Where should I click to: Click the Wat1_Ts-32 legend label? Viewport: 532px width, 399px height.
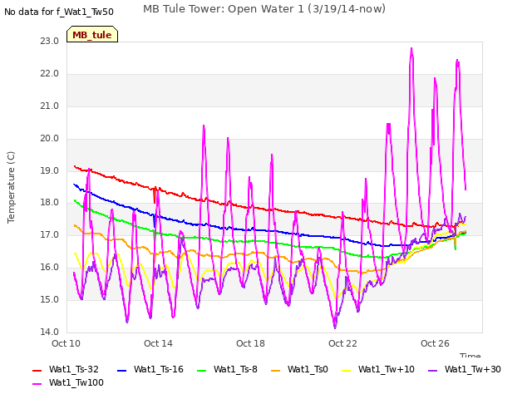point(74,369)
